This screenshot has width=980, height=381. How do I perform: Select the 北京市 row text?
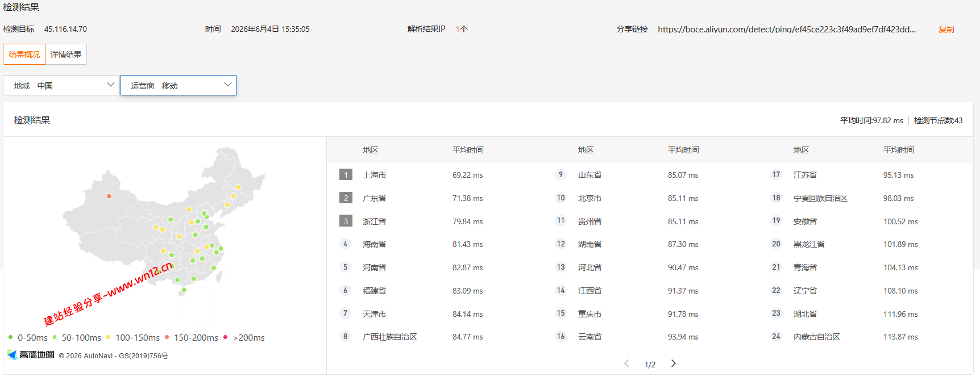click(x=590, y=198)
